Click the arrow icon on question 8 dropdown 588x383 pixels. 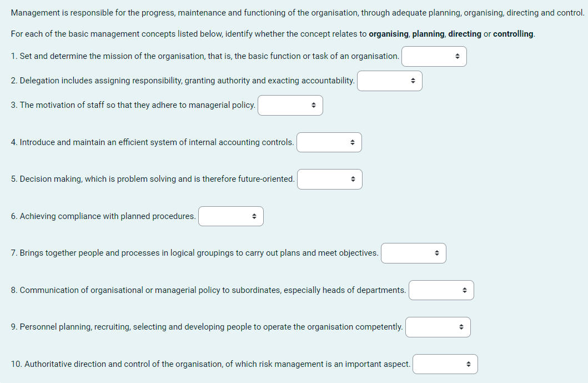click(x=465, y=290)
